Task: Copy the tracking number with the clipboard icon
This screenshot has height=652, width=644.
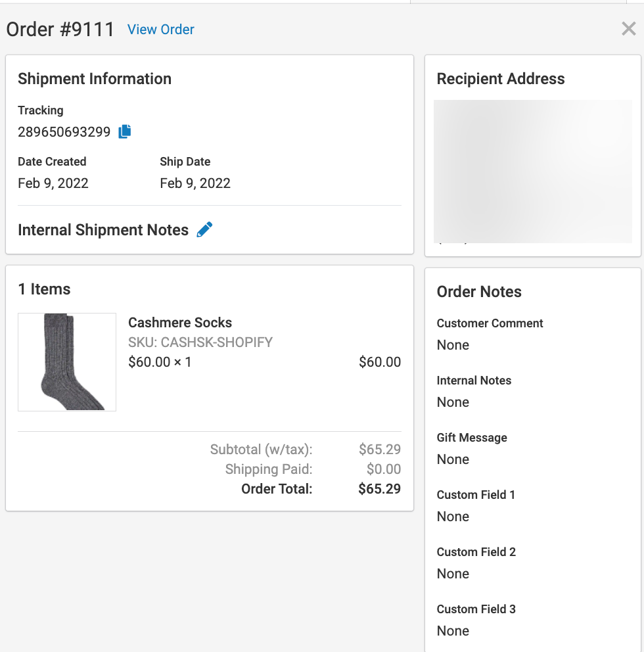Action: click(125, 131)
